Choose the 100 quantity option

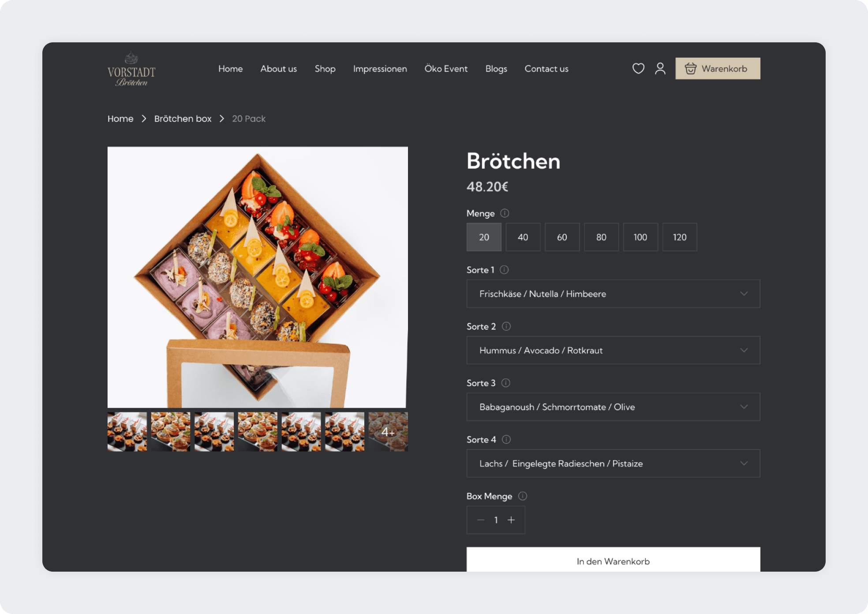pyautogui.click(x=640, y=237)
